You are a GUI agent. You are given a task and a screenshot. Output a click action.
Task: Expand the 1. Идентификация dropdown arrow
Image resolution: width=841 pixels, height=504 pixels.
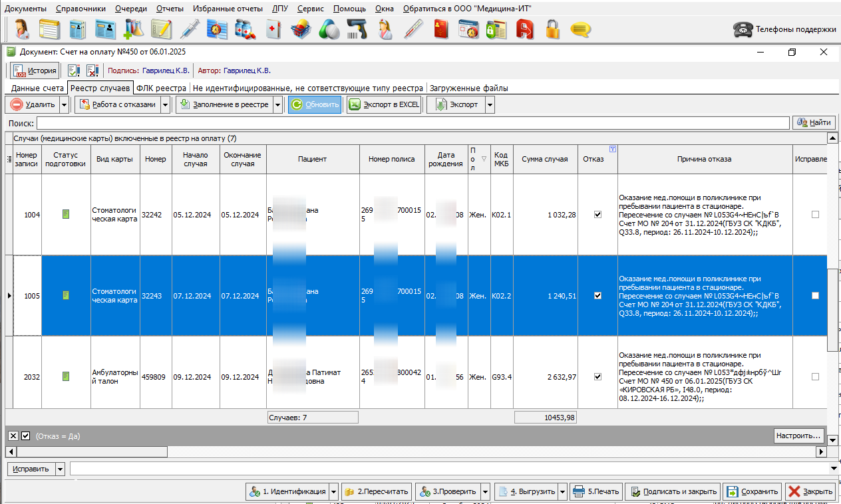[334, 491]
